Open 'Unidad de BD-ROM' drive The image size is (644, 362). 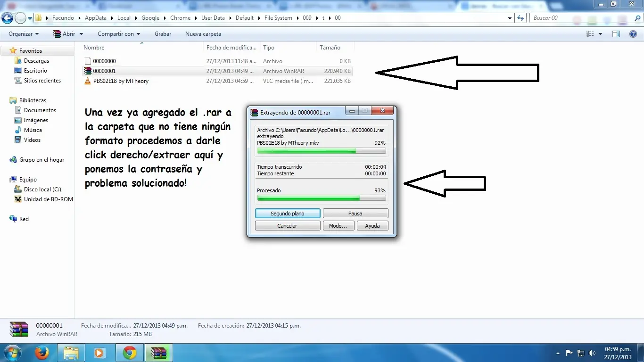[x=48, y=199]
